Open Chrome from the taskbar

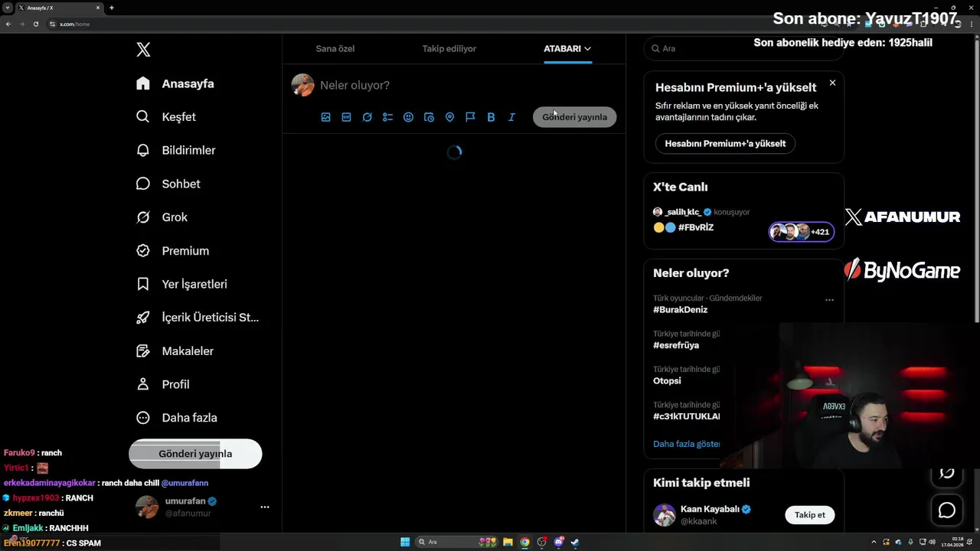pos(524,543)
